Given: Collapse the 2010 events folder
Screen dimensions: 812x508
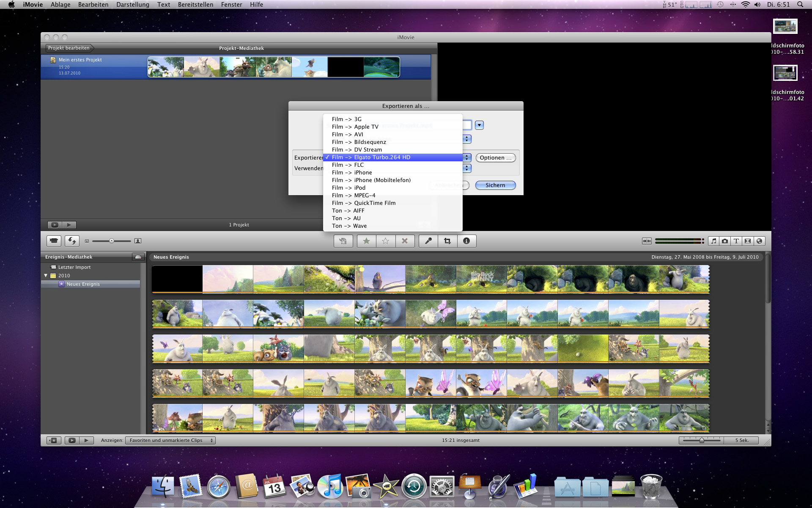Looking at the screenshot, I should point(46,276).
